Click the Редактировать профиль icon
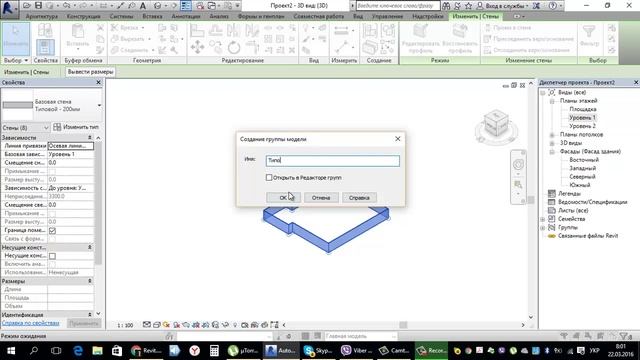This screenshot has width=640, height=360. click(420, 31)
